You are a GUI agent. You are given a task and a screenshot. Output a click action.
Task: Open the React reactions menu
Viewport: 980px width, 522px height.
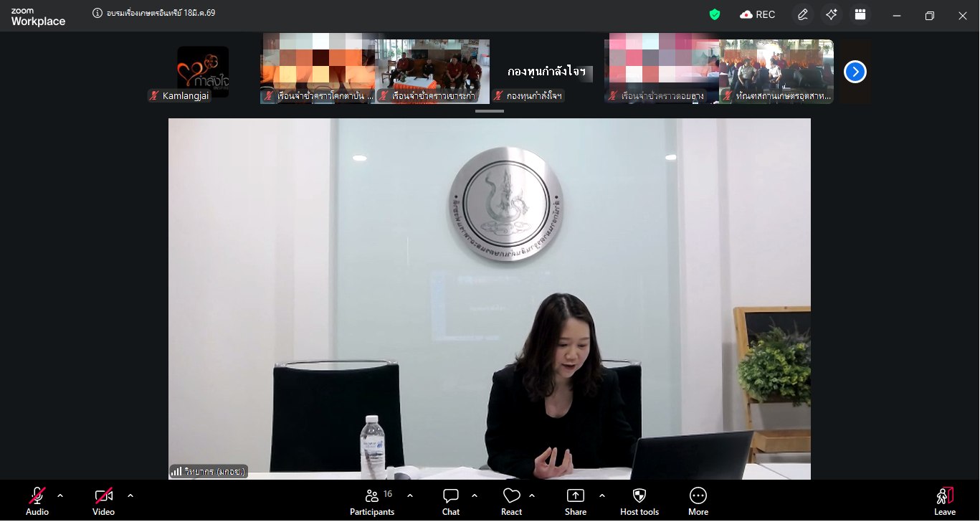(511, 500)
